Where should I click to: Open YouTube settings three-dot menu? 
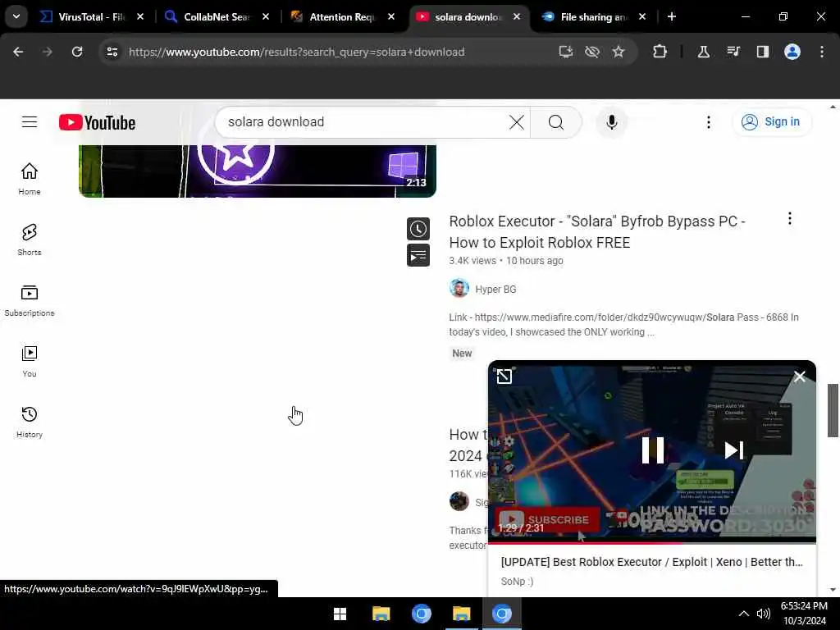(708, 122)
